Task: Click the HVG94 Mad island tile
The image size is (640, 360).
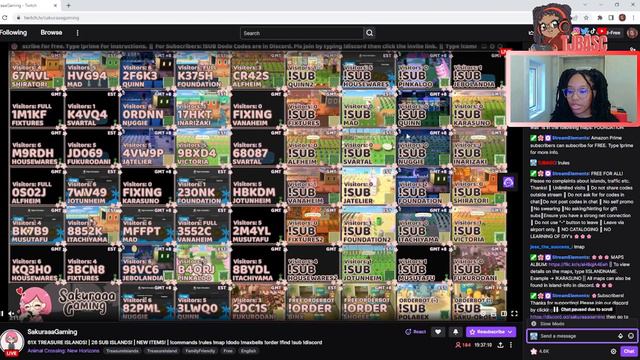Action: click(92, 71)
